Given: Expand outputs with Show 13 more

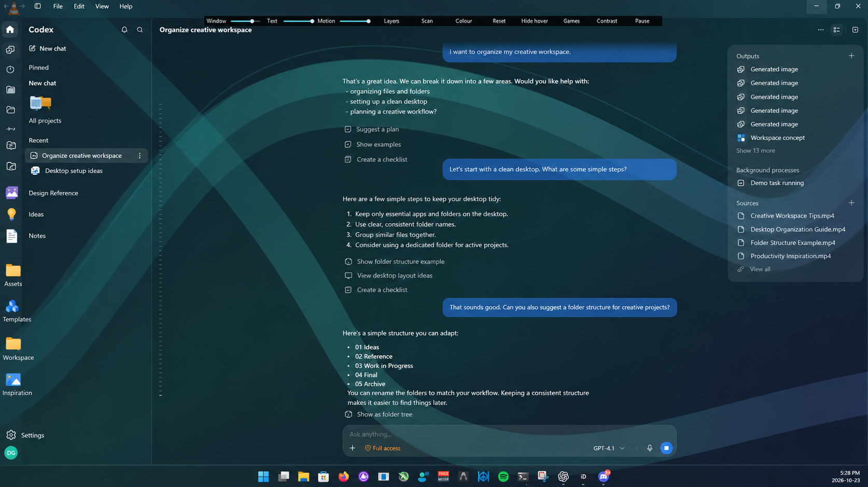Looking at the screenshot, I should click(x=755, y=151).
